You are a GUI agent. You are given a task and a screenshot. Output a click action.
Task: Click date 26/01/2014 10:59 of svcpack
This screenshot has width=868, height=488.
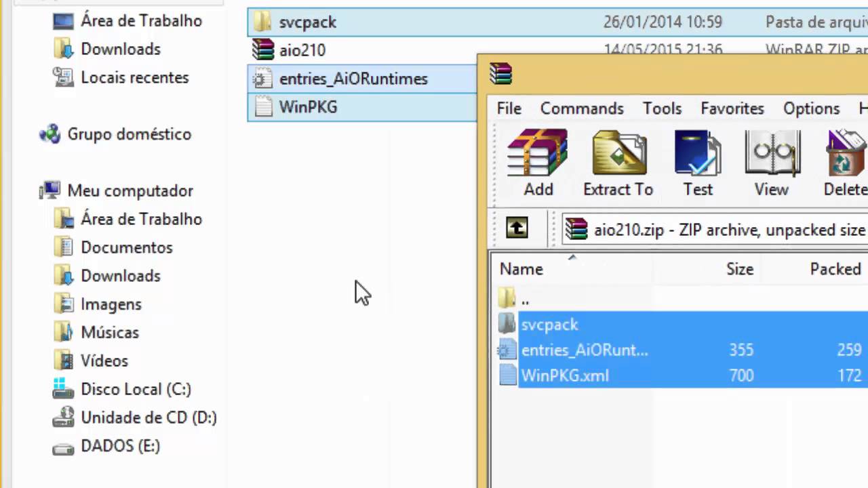[663, 22]
